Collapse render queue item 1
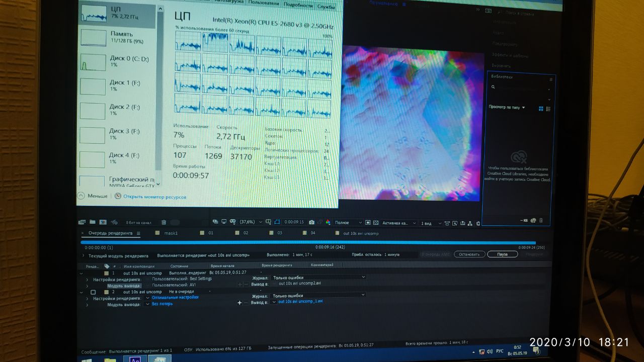Screen dimensions: 644x362 pyautogui.click(x=82, y=273)
